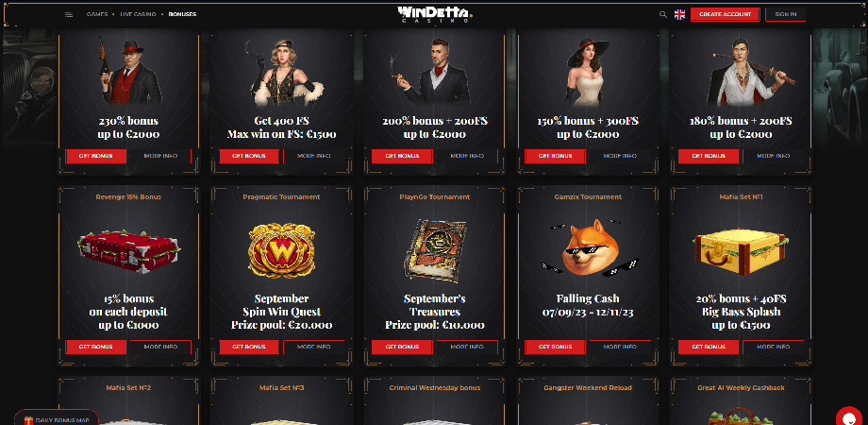Image resolution: width=868 pixels, height=425 pixels.
Task: Open the live chat bubble icon
Action: pos(848,417)
